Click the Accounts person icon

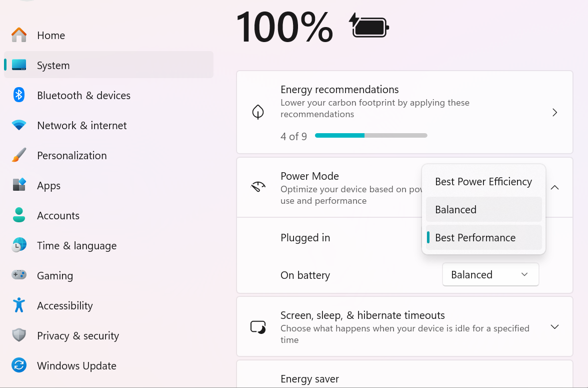[19, 215]
